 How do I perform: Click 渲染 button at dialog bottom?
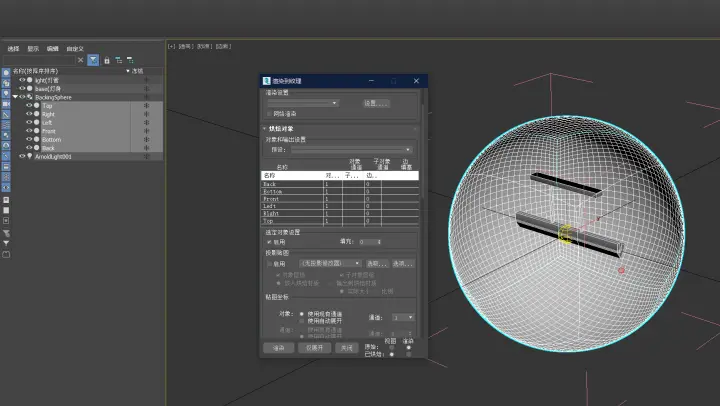[x=278, y=348]
